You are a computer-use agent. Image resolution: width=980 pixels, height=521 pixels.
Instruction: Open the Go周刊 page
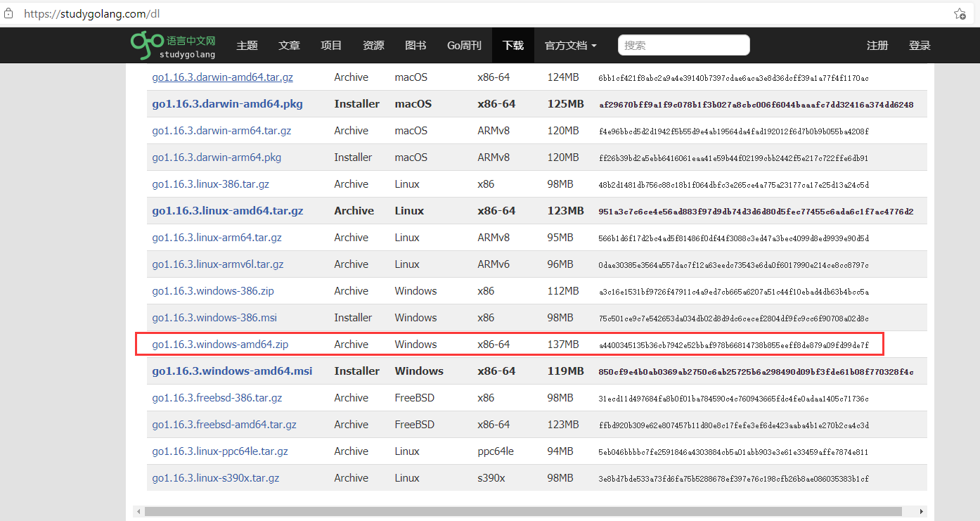coord(464,44)
